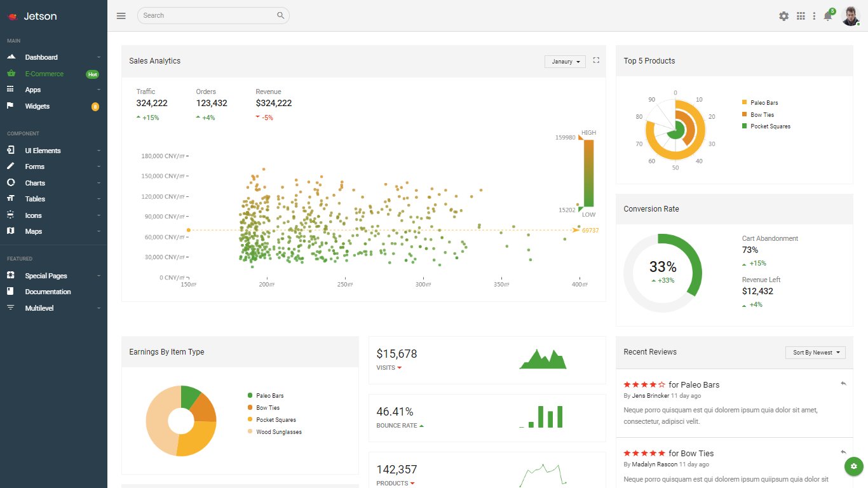Open the settings gear in top bar

pyautogui.click(x=784, y=16)
